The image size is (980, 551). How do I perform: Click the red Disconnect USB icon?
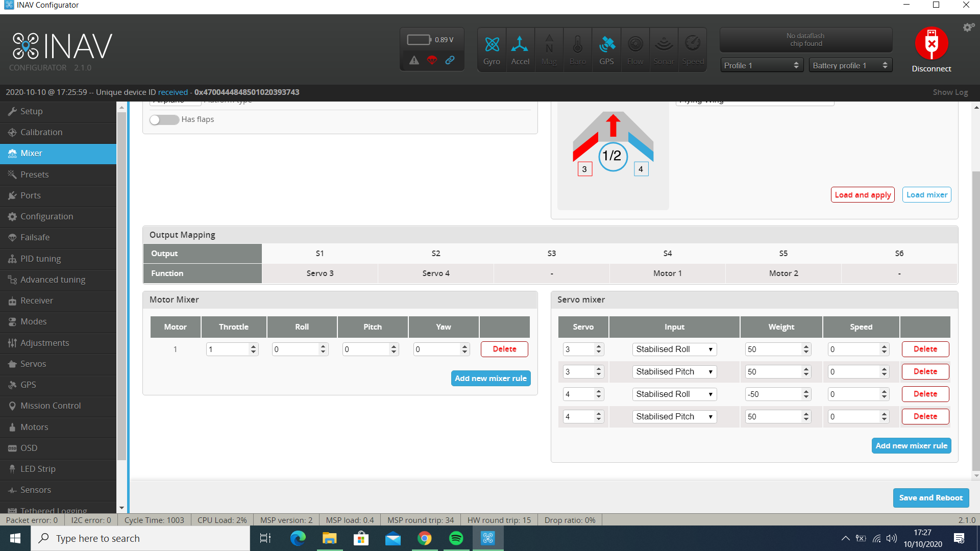click(x=931, y=44)
